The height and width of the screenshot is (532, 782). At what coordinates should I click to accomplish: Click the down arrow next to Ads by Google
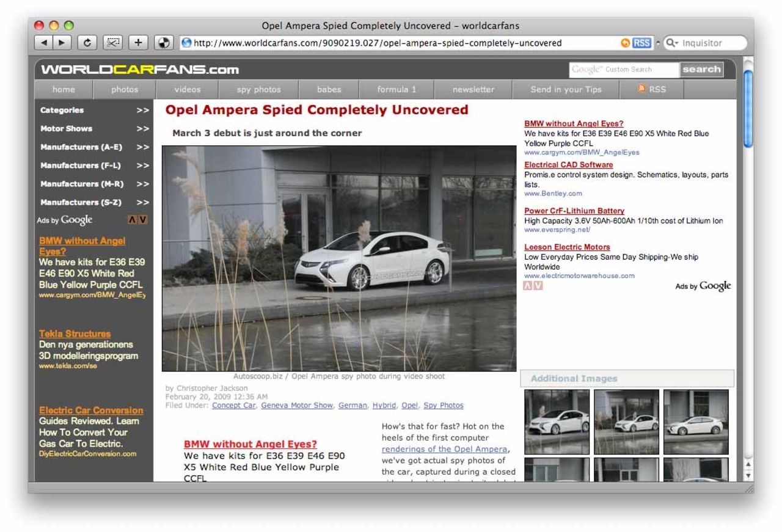tap(142, 219)
